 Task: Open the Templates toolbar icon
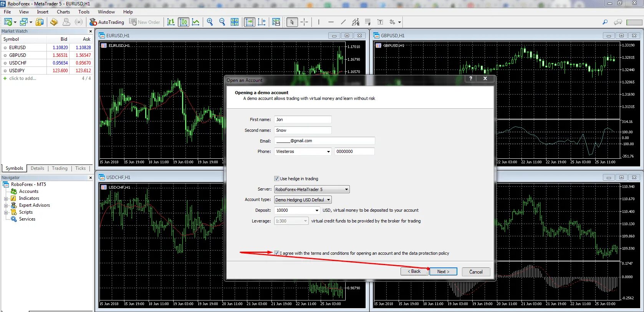coord(276,22)
